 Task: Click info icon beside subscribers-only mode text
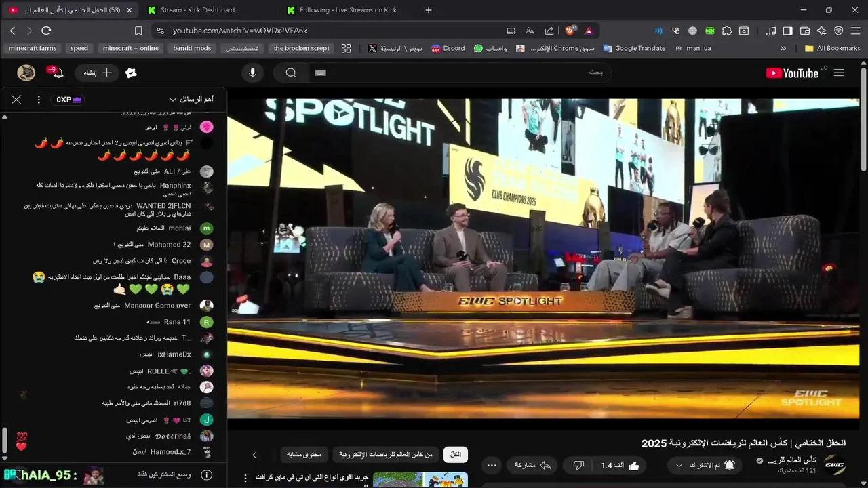207,475
